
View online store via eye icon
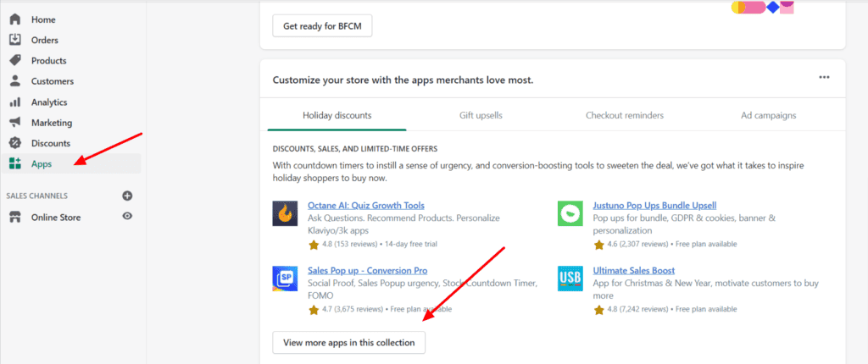click(127, 217)
